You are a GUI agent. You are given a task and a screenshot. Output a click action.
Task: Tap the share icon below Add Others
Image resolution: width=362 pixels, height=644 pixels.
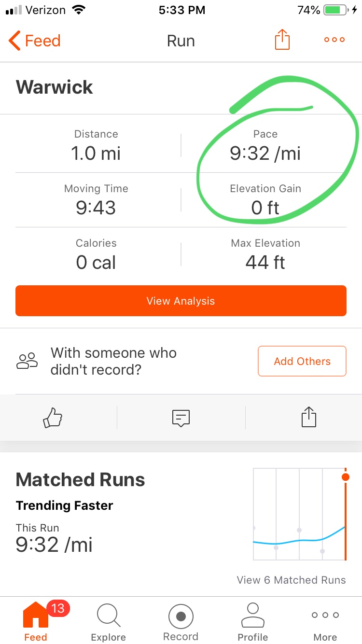pos(309,418)
